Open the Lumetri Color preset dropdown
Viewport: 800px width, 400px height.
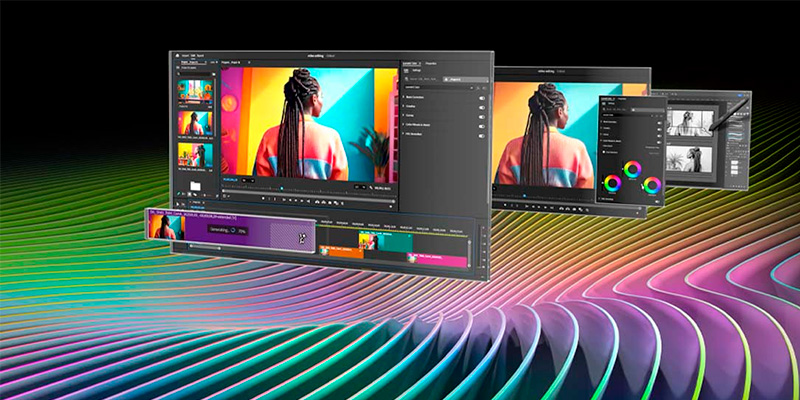439,87
